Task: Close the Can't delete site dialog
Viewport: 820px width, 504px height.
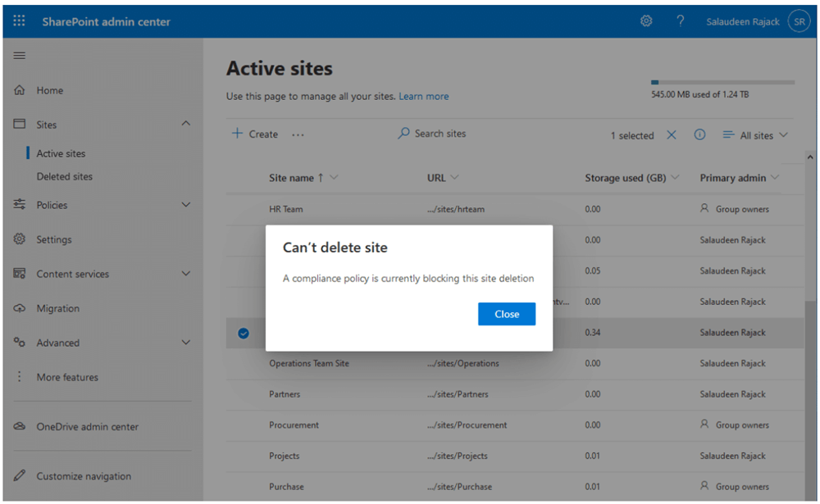Action: pos(506,314)
